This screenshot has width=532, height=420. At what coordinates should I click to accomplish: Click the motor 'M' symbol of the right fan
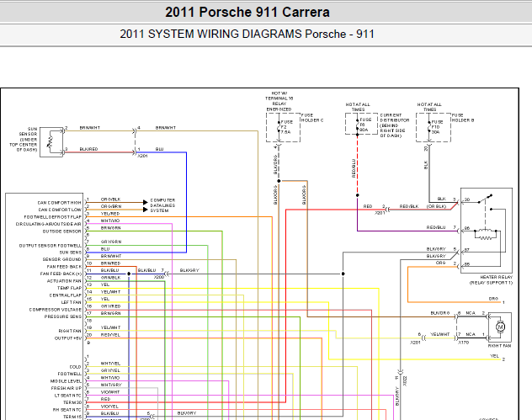coord(500,327)
